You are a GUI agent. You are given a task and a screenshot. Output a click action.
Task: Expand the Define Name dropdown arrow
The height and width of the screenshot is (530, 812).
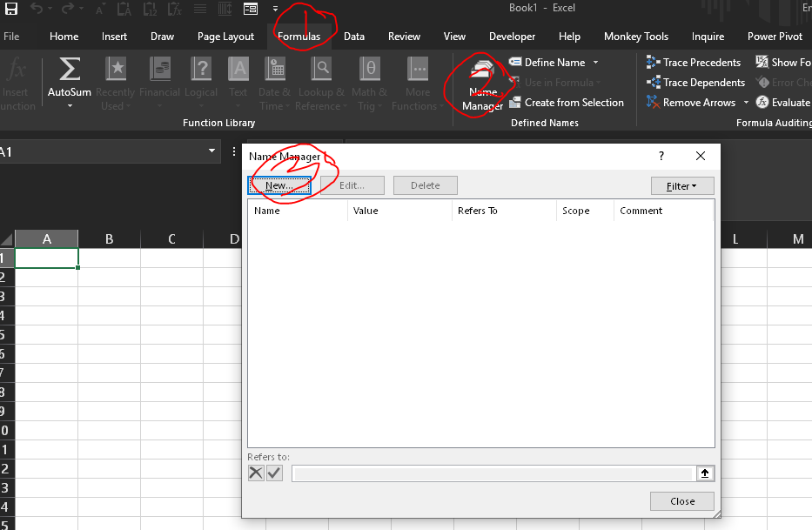point(595,62)
